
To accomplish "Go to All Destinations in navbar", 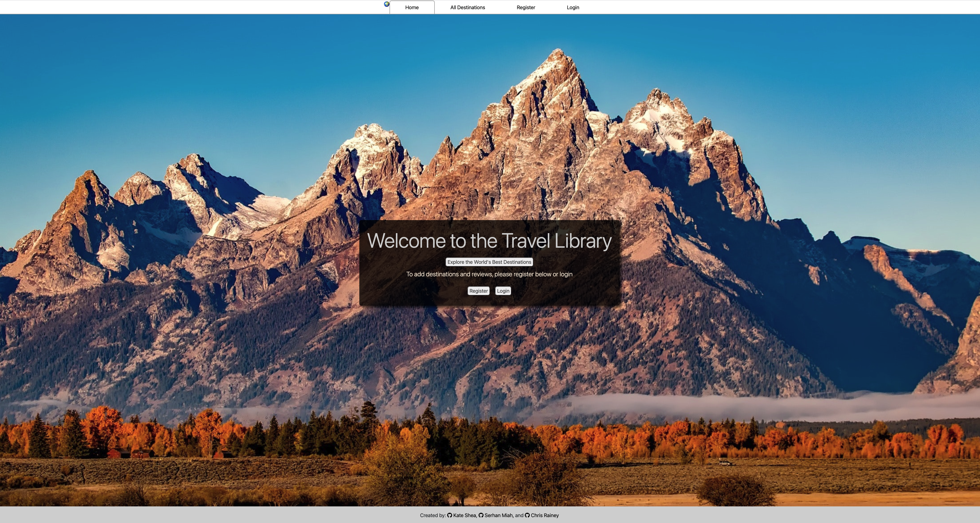I will [x=467, y=7].
